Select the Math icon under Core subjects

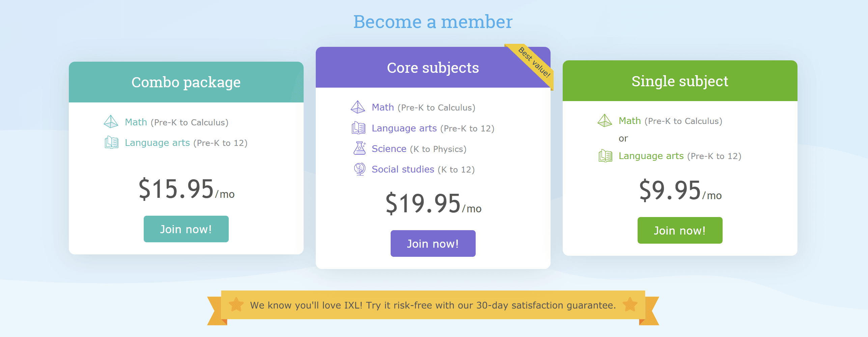tap(358, 107)
